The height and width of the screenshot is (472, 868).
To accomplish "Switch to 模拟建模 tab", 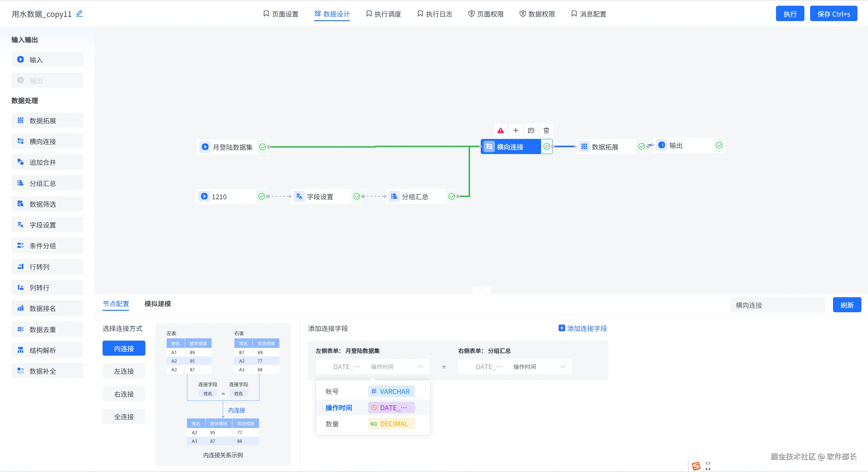I will 157,304.
